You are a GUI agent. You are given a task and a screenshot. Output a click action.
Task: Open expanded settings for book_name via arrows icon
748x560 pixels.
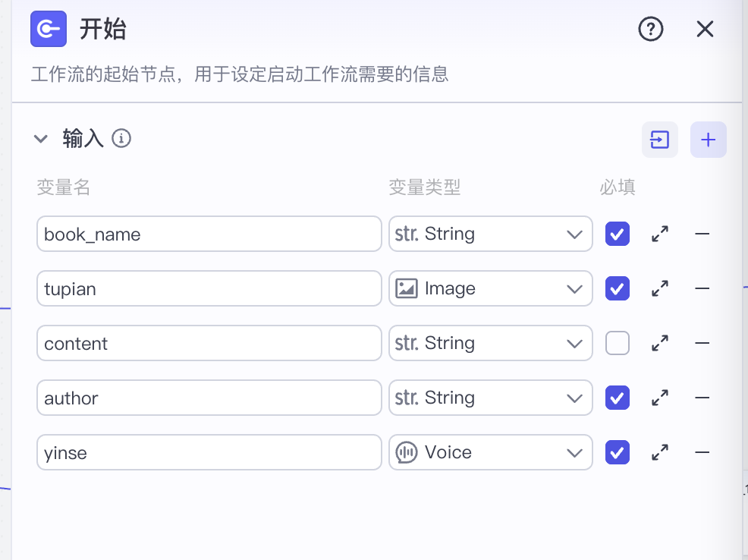(659, 234)
